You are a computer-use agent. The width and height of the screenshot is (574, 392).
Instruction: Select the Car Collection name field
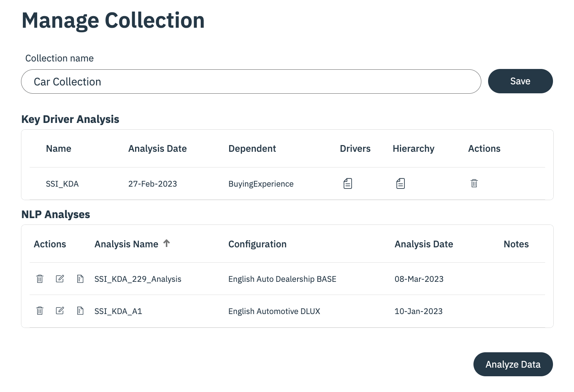(x=251, y=81)
